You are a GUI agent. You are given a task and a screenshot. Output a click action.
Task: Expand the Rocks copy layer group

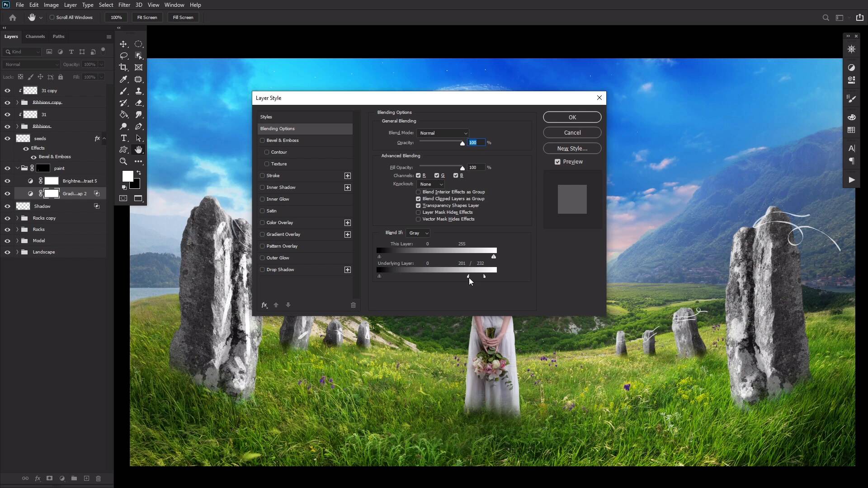[17, 218]
